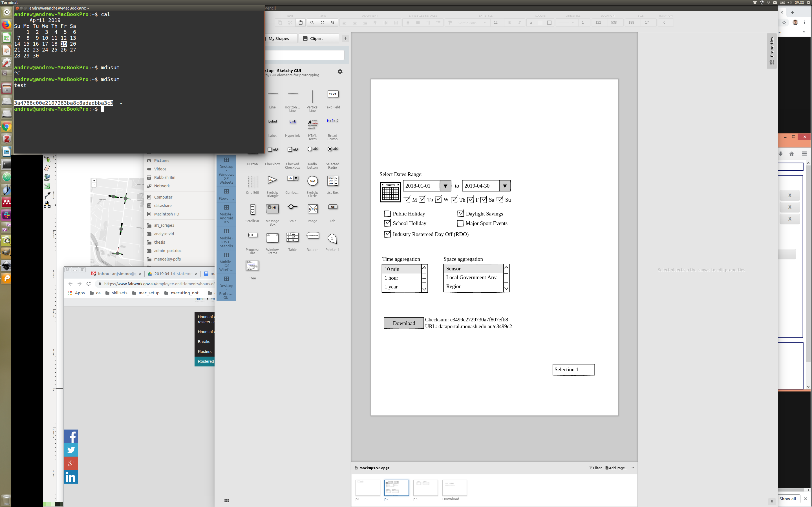This screenshot has width=812, height=507.
Task: Launch Chrome from the Ubuntu dock
Action: click(x=6, y=127)
